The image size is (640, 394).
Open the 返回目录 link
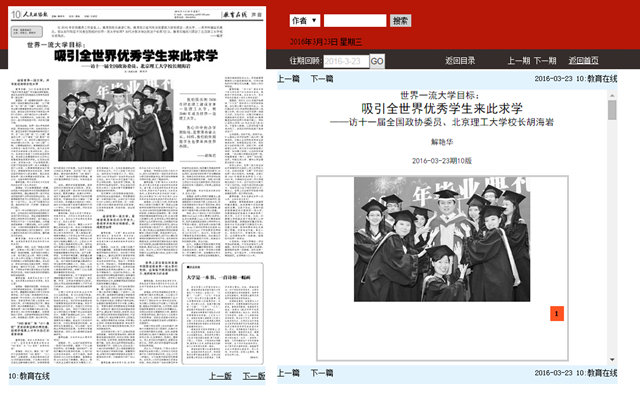pos(460,61)
